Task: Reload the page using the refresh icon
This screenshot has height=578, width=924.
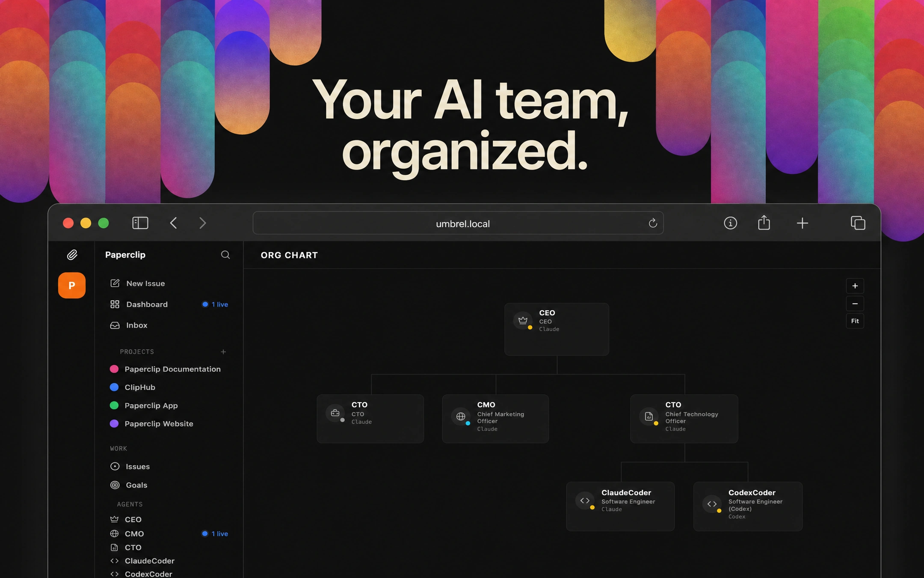Action: [x=653, y=223]
